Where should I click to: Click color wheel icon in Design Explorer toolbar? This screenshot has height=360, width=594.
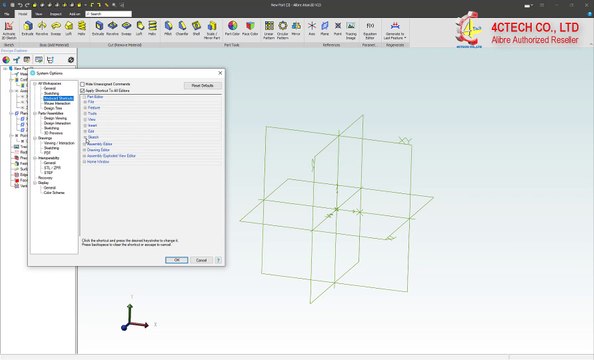pos(6,59)
